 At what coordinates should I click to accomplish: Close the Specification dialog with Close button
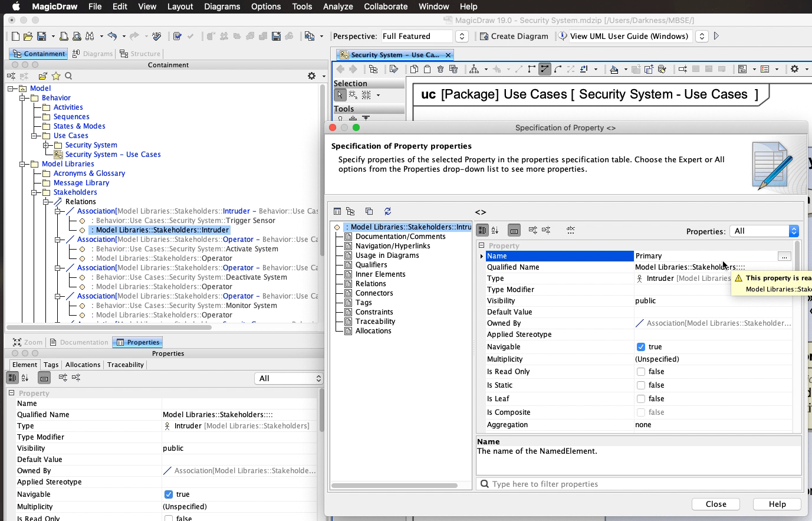click(x=716, y=504)
